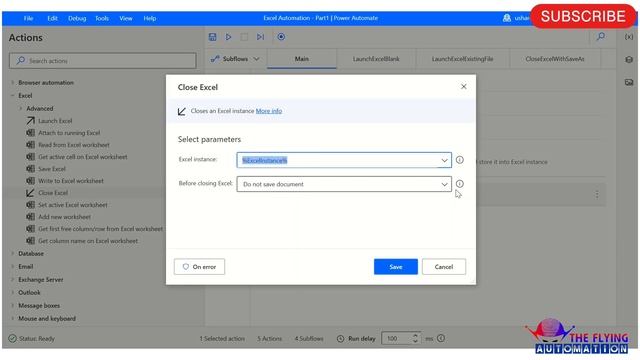
Task: Click Launch Excel action icon
Action: click(31, 121)
